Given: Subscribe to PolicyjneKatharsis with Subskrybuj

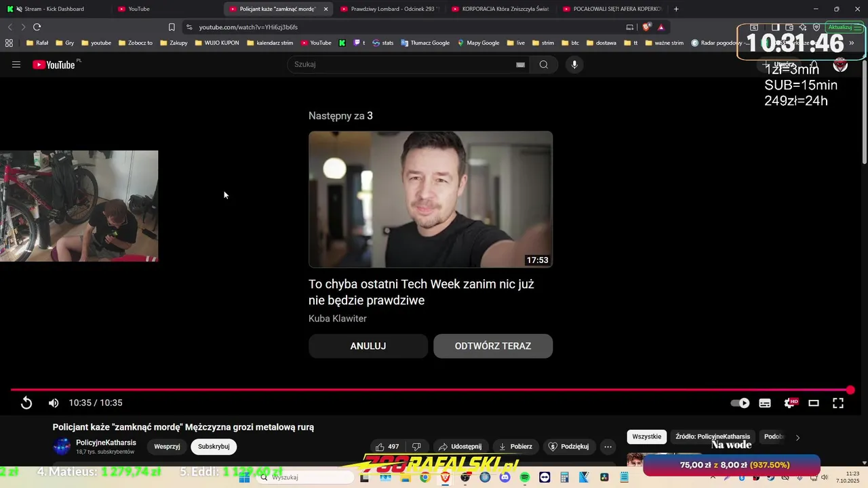Looking at the screenshot, I should (x=214, y=447).
